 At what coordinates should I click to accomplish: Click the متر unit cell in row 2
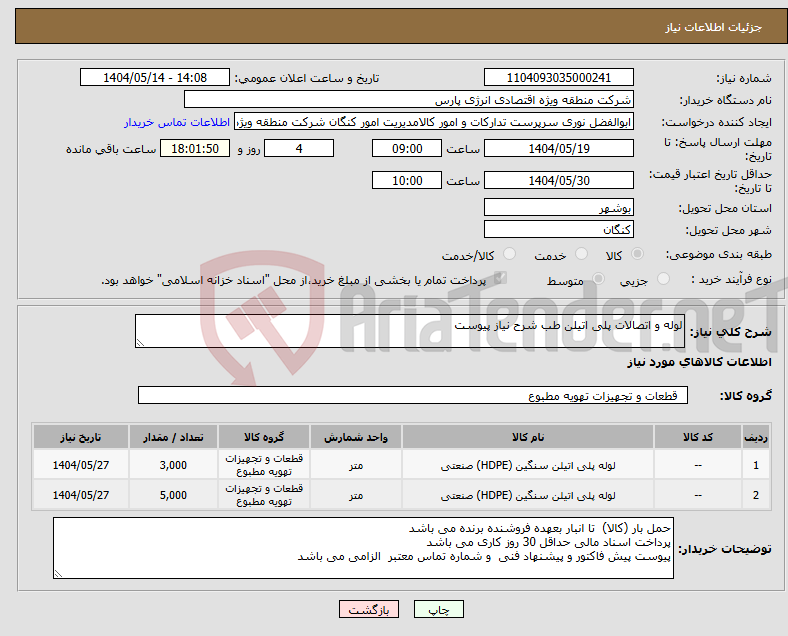356,495
